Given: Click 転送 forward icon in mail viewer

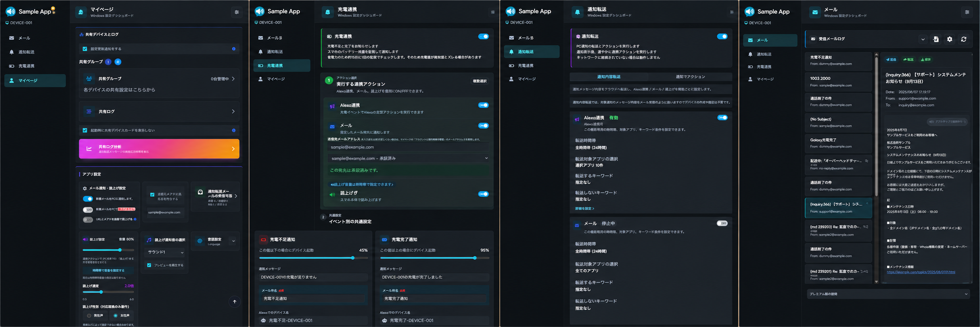Looking at the screenshot, I should pyautogui.click(x=908, y=59).
